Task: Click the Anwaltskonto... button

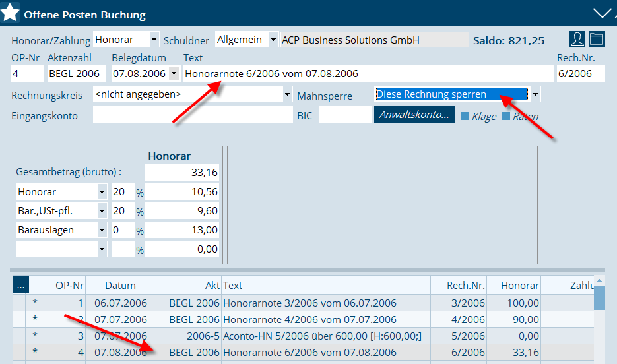Action: [414, 115]
